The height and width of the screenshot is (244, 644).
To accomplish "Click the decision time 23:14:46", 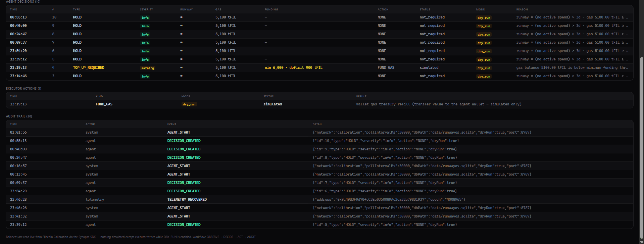I will coord(18,76).
